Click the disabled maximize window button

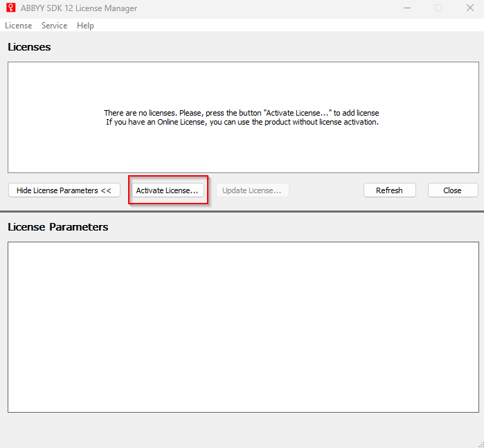[438, 8]
